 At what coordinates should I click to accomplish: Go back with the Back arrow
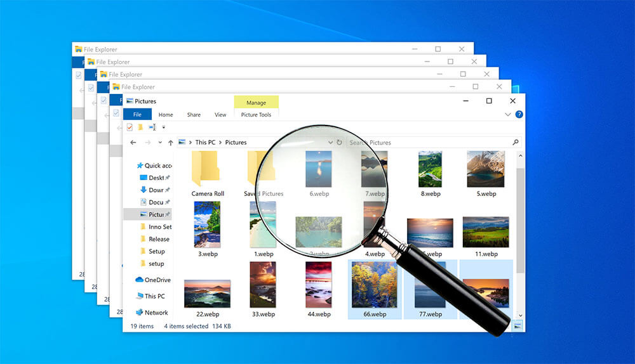pyautogui.click(x=133, y=143)
